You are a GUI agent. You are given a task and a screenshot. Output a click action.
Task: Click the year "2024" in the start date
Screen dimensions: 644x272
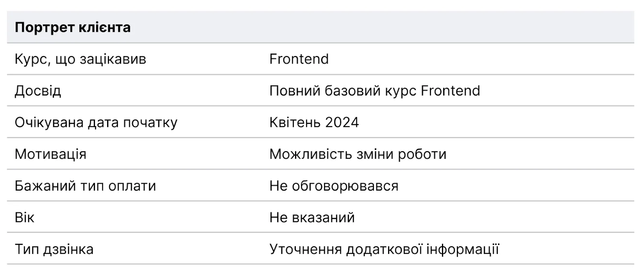(342, 123)
